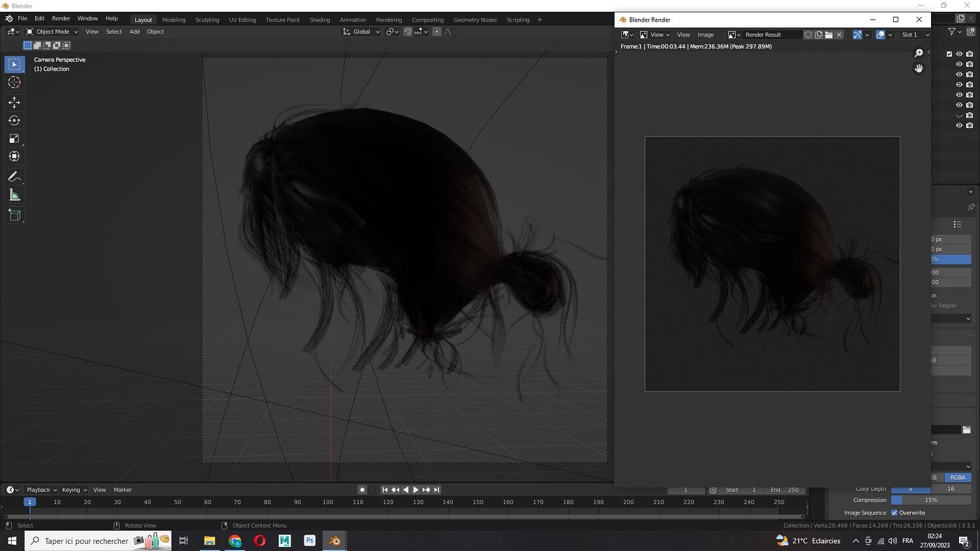Click the zoom magnifier in render window

(x=919, y=53)
